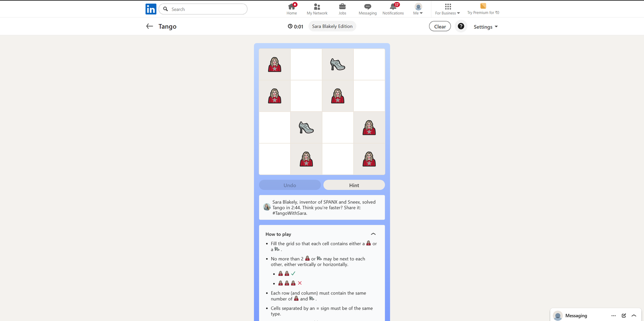
Task: Click the 'How to play' heading text
Action: coord(278,234)
